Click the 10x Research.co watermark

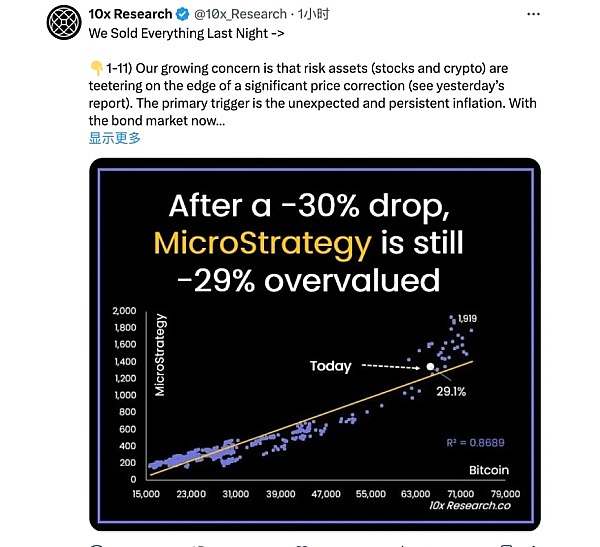pos(470,508)
